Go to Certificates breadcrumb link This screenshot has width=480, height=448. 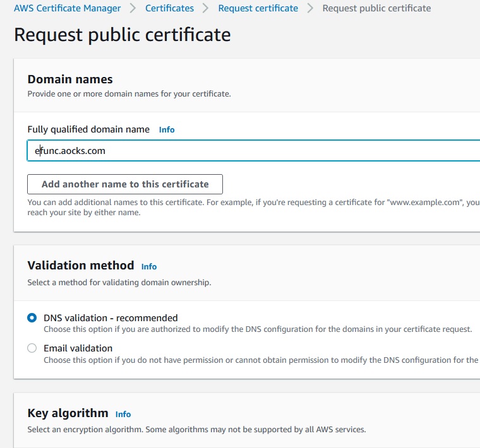169,8
